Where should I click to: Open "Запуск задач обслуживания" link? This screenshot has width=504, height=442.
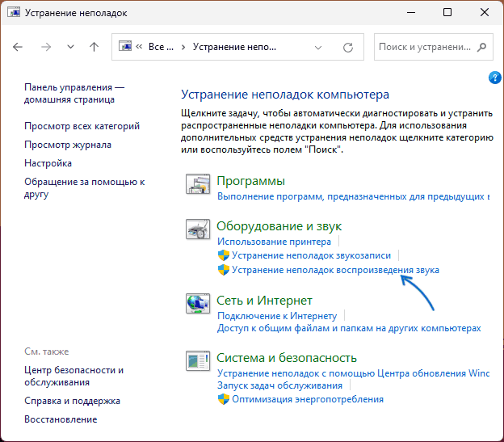click(x=279, y=385)
